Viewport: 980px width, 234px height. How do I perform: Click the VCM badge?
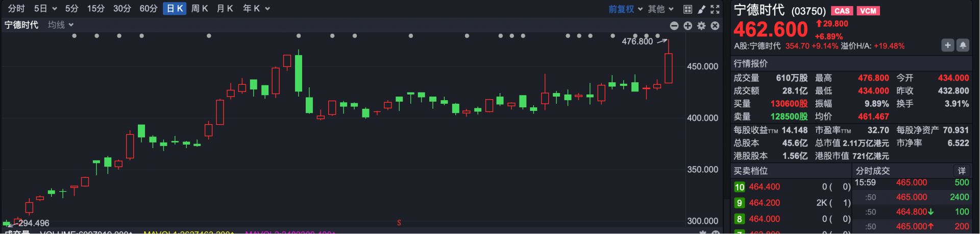point(868,11)
